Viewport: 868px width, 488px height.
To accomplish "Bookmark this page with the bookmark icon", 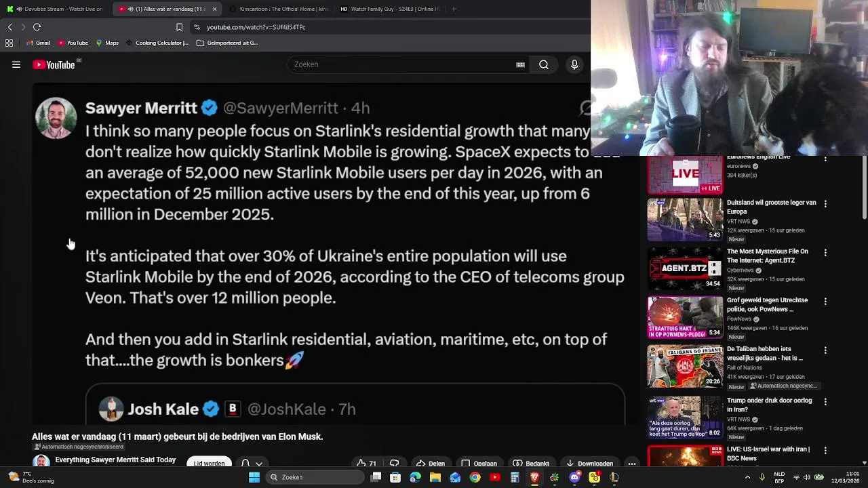I will click(x=179, y=27).
